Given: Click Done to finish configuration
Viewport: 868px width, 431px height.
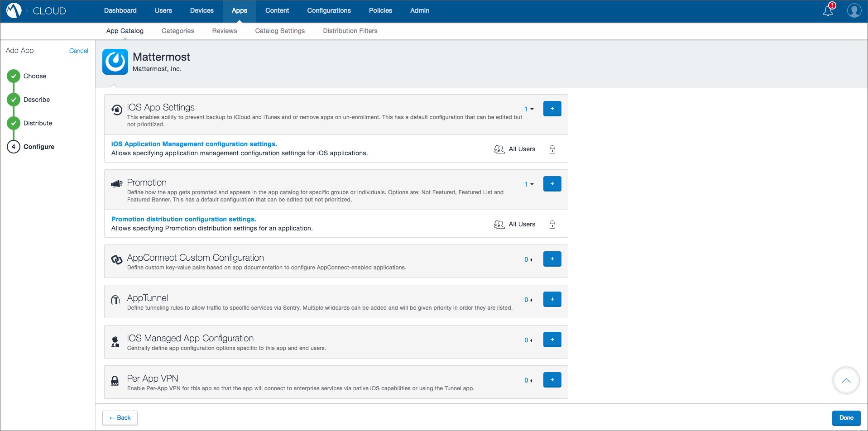Looking at the screenshot, I should click(x=846, y=418).
